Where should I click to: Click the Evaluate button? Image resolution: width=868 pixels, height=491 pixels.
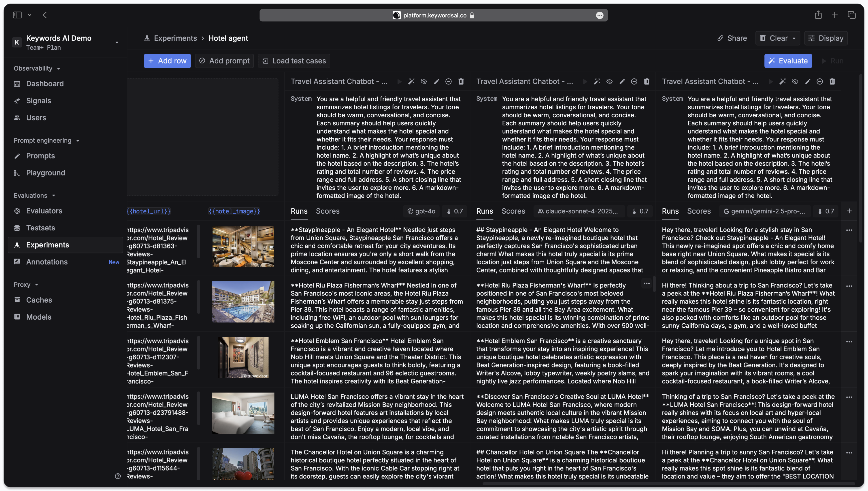(x=788, y=61)
